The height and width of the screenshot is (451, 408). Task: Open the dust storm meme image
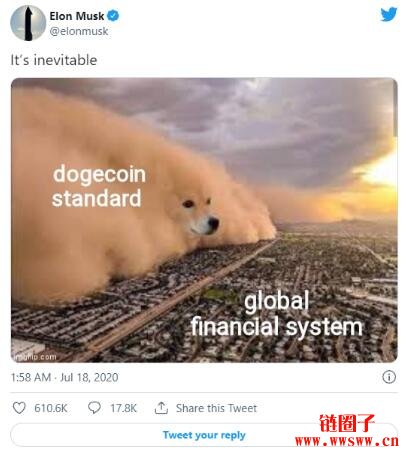point(204,220)
